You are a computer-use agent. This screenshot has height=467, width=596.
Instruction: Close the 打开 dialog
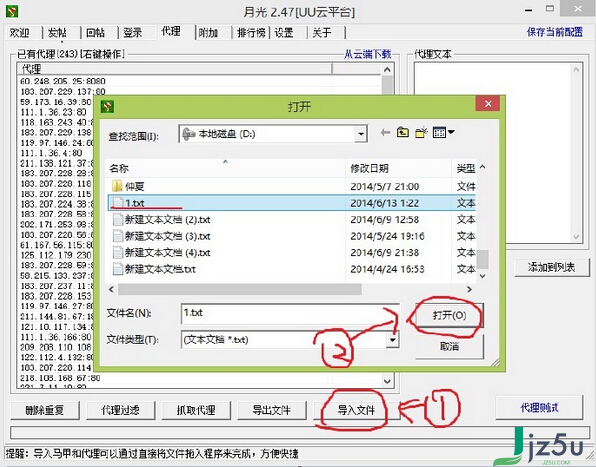[488, 104]
